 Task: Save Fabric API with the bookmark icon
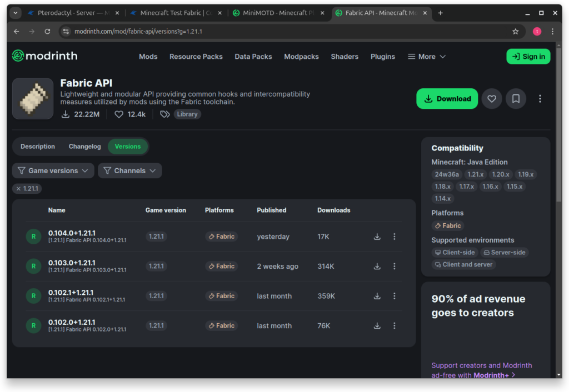[x=516, y=99]
